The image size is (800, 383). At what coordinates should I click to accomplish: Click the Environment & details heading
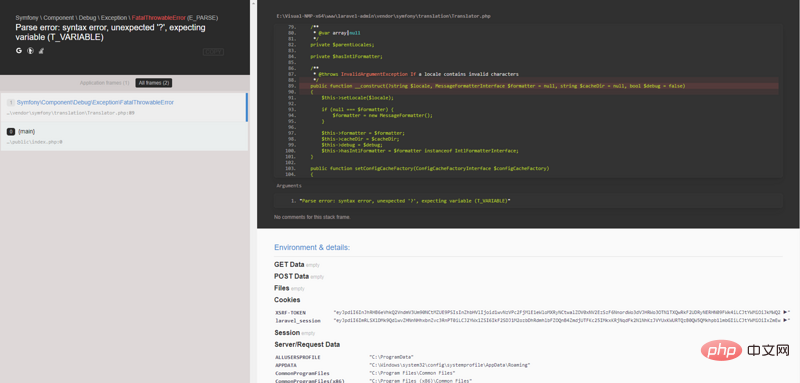(312, 247)
